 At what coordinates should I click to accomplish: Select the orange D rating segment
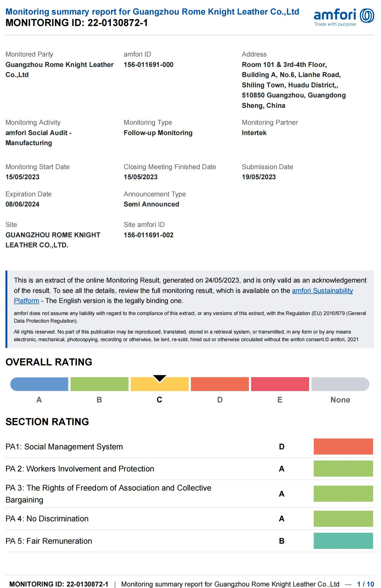pos(220,384)
